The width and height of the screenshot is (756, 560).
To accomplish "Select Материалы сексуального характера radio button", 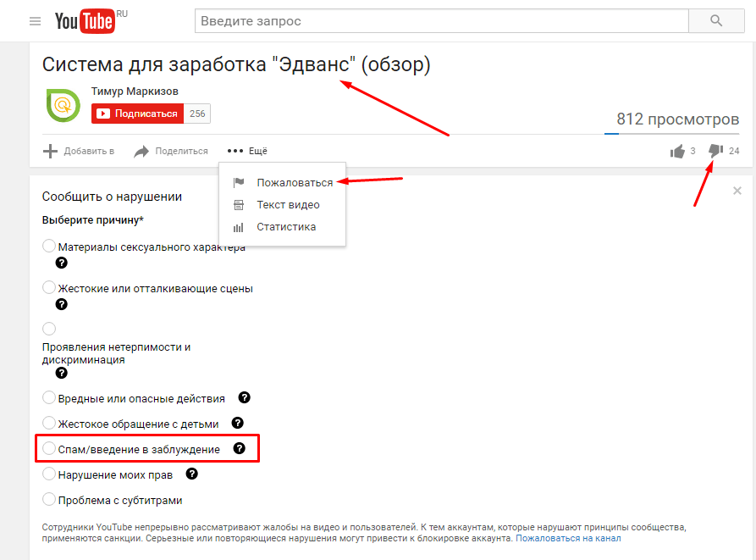I will click(x=49, y=246).
